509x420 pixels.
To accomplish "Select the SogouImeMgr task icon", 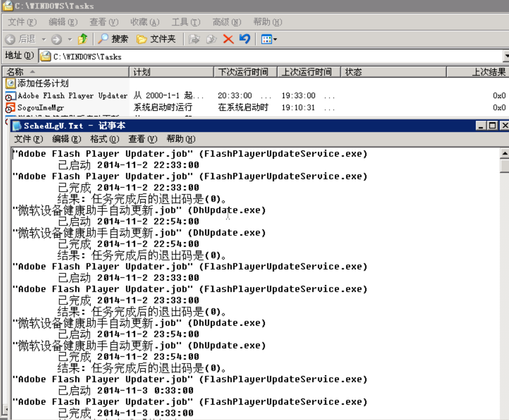I will tap(10, 108).
